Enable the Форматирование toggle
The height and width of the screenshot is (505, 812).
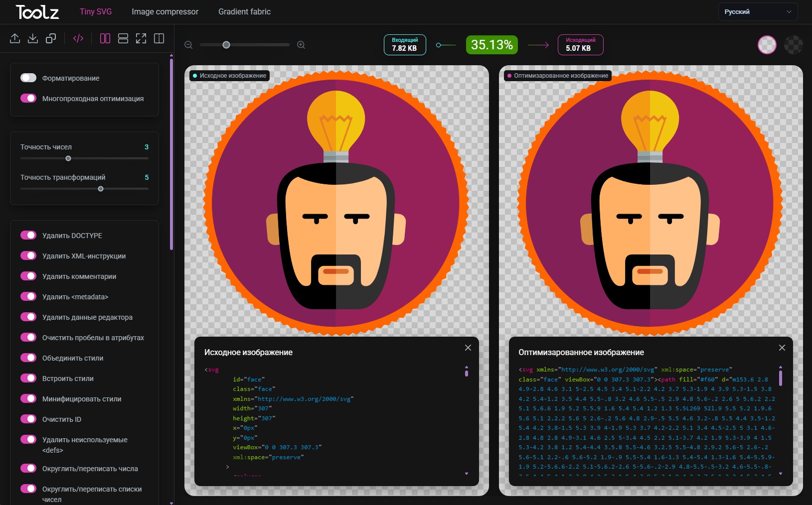[x=28, y=78]
